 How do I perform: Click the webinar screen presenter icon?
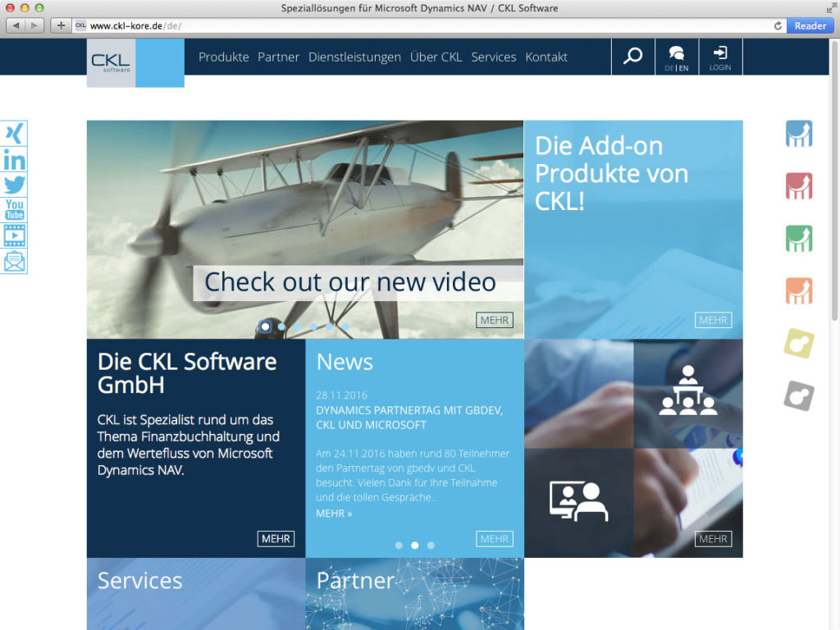coord(578,503)
